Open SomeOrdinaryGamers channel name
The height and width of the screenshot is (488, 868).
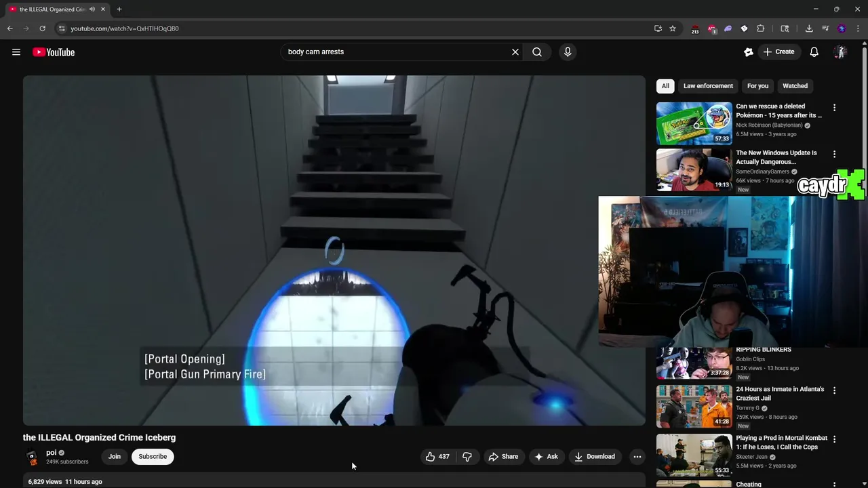tap(764, 172)
